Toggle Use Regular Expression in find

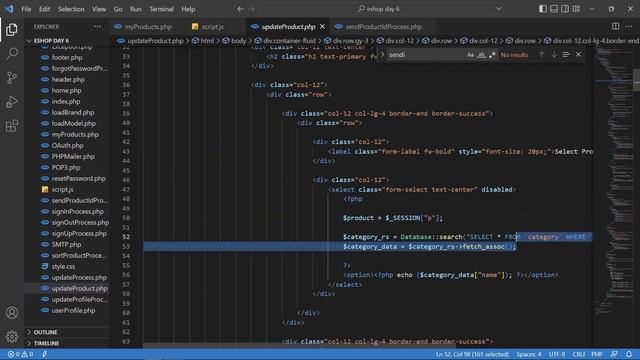point(492,55)
